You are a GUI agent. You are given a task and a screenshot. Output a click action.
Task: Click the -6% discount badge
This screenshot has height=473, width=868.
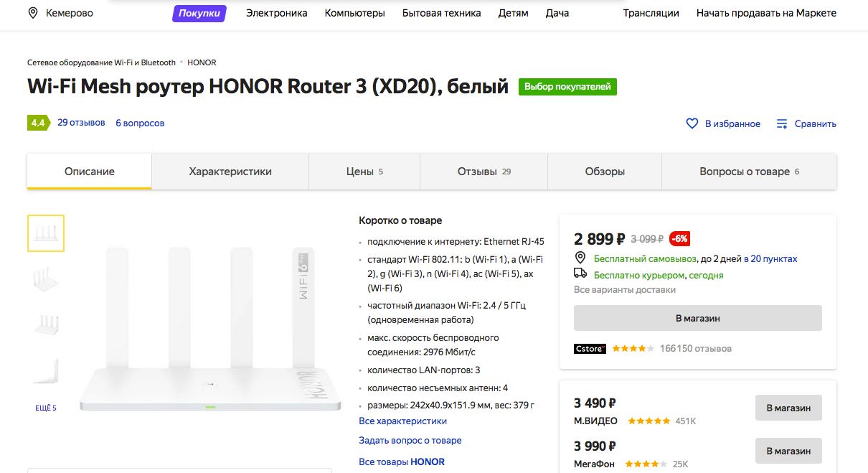[679, 239]
